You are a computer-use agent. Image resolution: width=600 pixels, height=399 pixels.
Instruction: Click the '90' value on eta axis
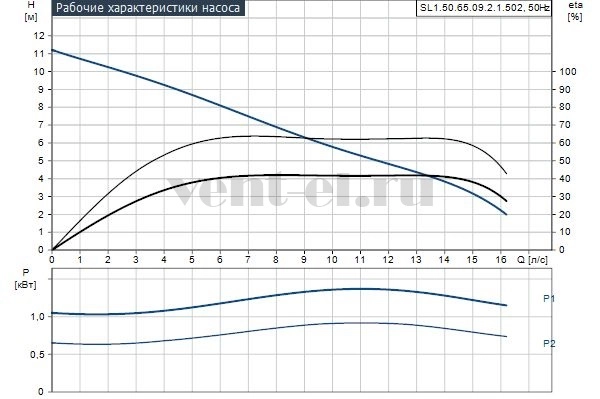click(x=565, y=89)
